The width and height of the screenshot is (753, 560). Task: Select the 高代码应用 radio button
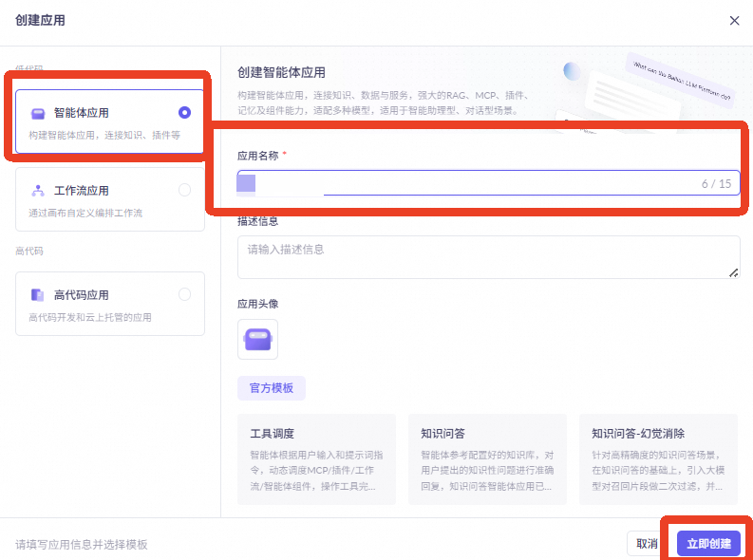click(x=184, y=294)
